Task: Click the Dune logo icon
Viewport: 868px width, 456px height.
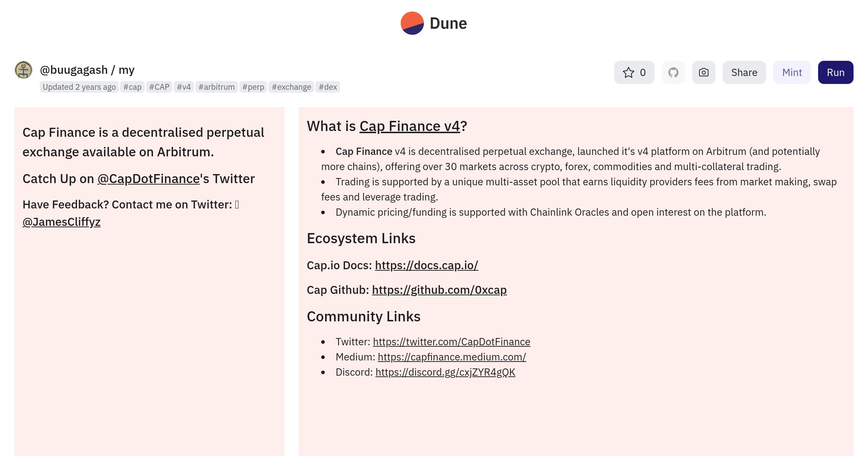Action: click(x=412, y=23)
